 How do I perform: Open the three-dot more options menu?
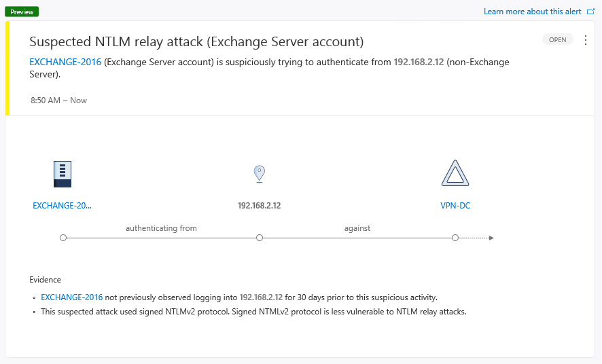[586, 40]
